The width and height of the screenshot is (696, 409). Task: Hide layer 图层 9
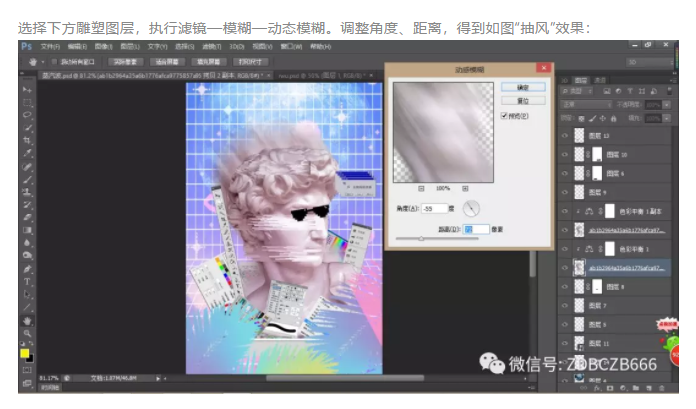click(565, 192)
